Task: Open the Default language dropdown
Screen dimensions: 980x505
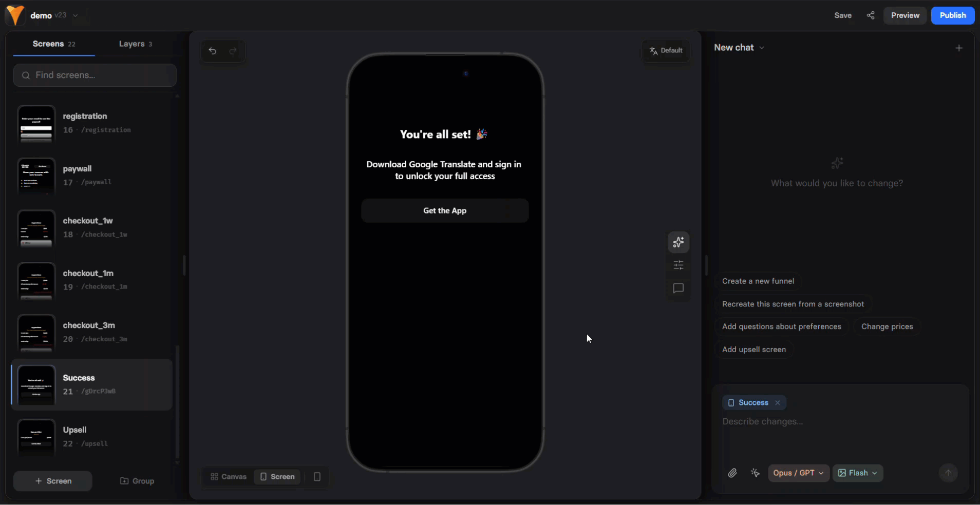Action: (x=666, y=51)
